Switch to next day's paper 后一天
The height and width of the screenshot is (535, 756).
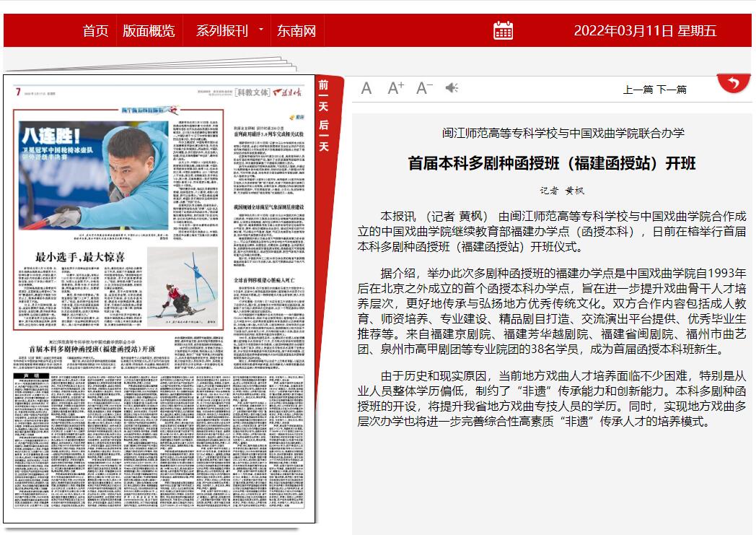point(323,136)
